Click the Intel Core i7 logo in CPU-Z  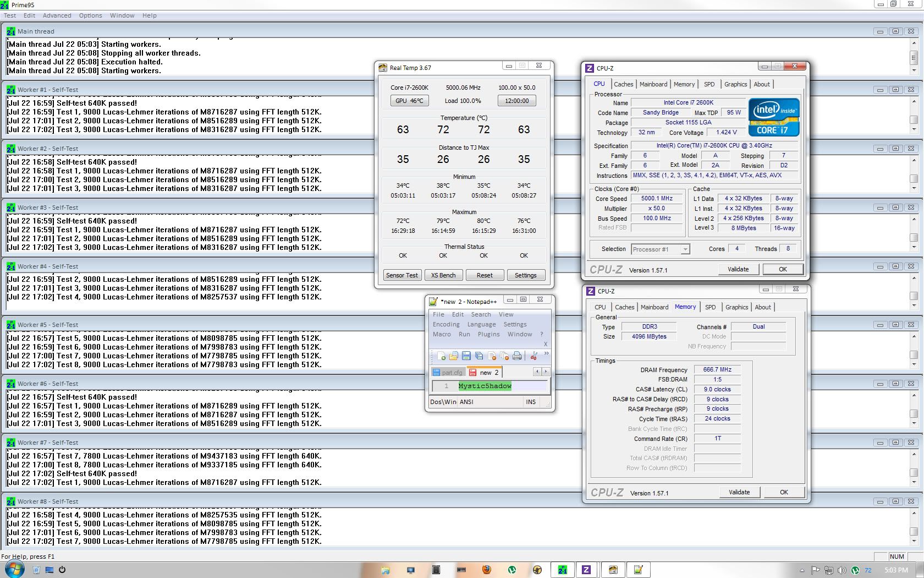tap(774, 117)
